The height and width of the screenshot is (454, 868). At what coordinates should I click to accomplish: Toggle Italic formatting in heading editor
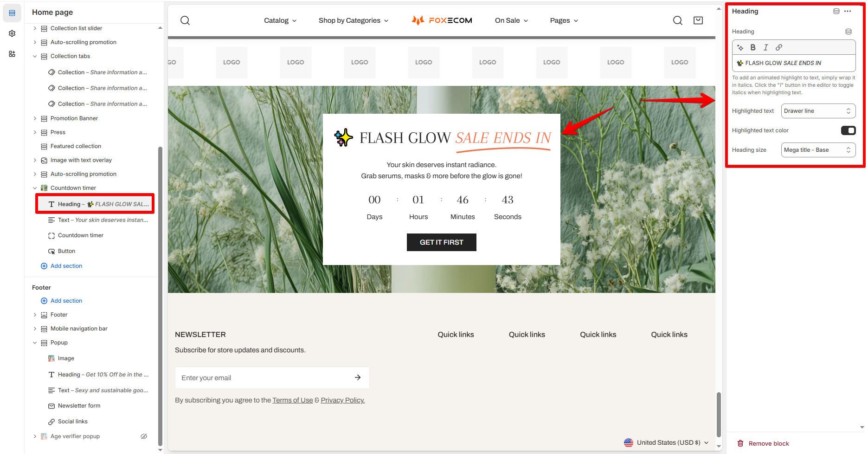click(x=766, y=47)
